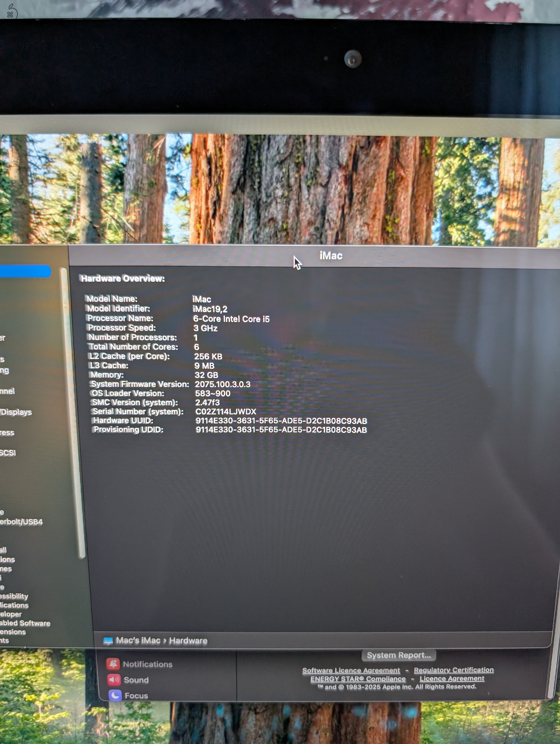Open the System Report… button
The height and width of the screenshot is (744, 560).
point(399,655)
